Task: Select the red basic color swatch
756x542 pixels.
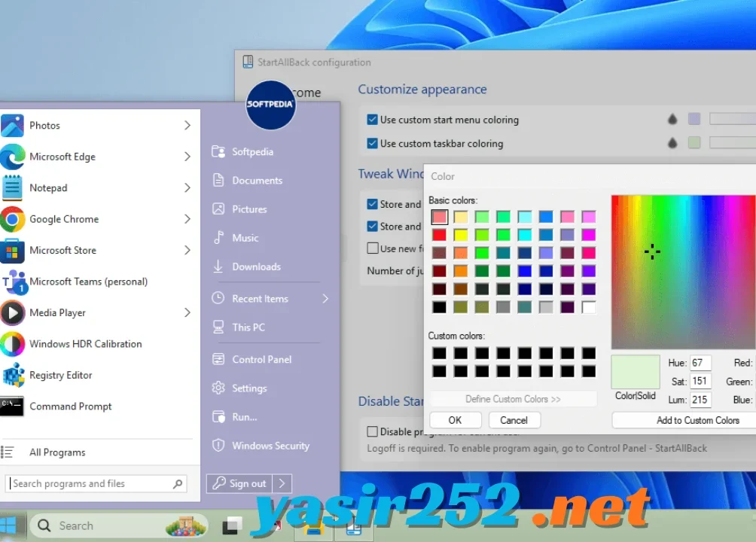Action: [439, 236]
